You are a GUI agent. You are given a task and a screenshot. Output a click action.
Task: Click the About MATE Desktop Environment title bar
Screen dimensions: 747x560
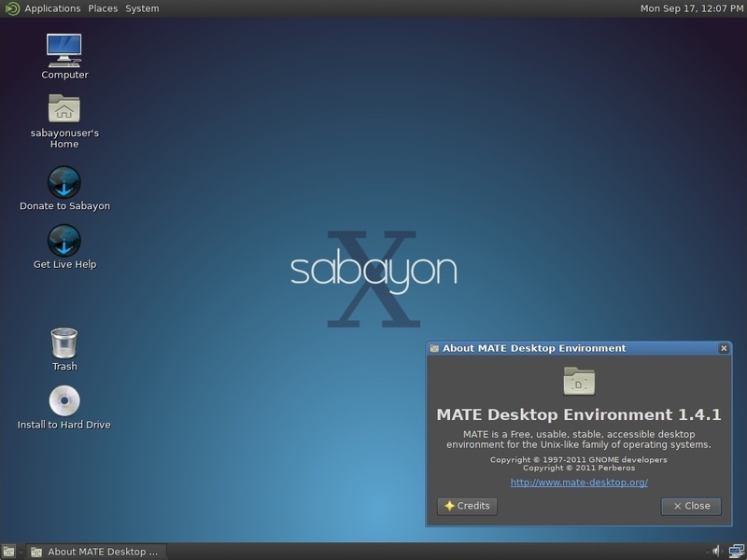pyautogui.click(x=579, y=348)
